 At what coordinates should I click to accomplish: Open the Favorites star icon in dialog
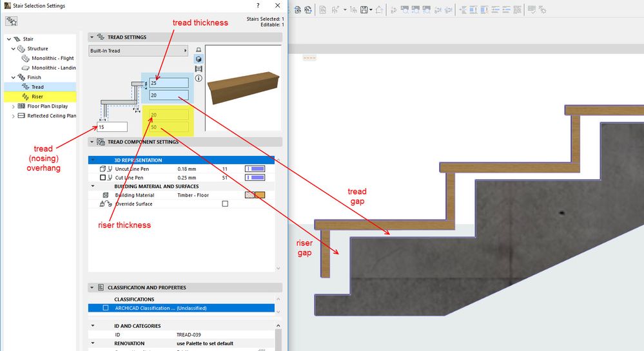[12, 21]
